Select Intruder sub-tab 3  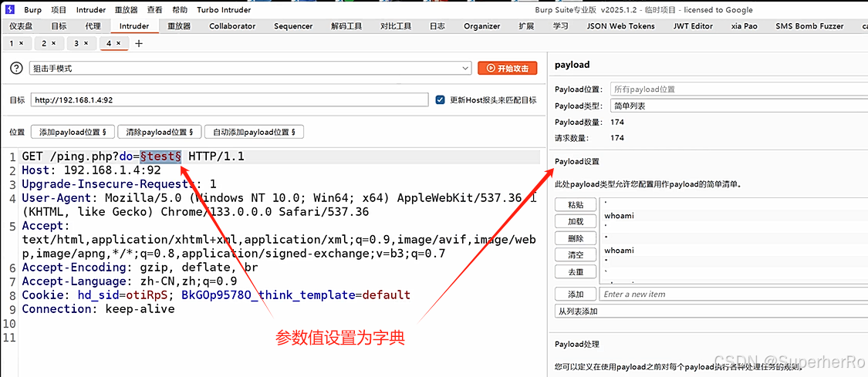(x=77, y=43)
